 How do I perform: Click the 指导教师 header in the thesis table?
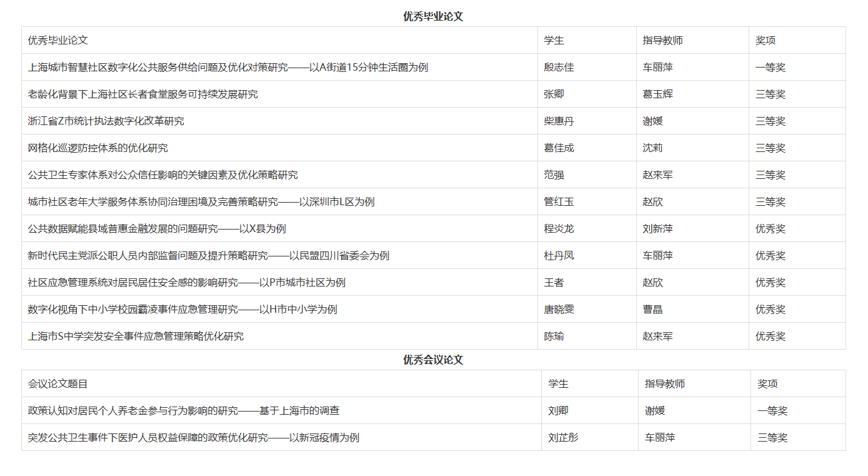[x=662, y=41]
